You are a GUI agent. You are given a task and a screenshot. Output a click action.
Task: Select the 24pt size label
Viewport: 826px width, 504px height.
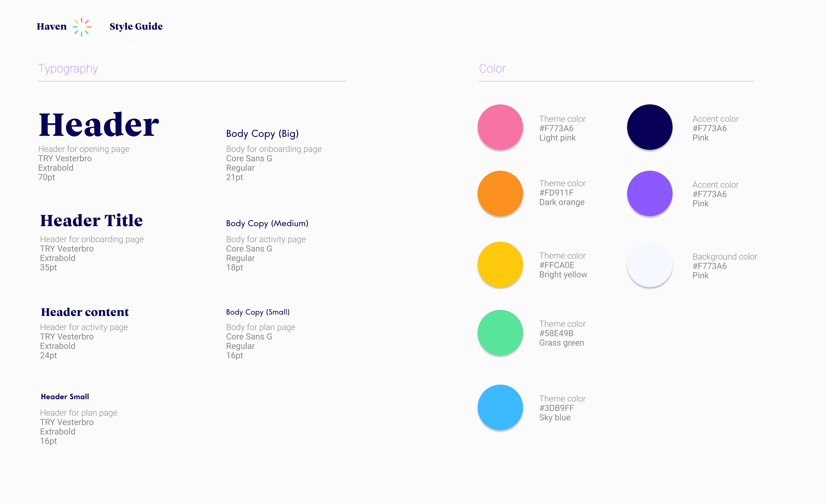pyautogui.click(x=49, y=355)
